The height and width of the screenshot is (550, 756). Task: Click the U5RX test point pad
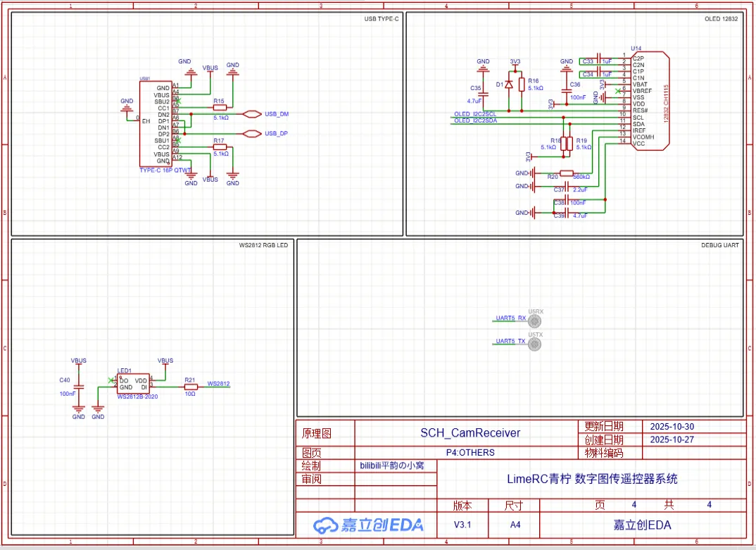[536, 321]
